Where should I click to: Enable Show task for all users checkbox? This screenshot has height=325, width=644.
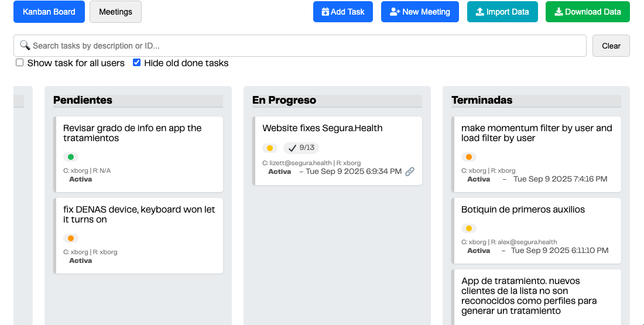tap(20, 63)
